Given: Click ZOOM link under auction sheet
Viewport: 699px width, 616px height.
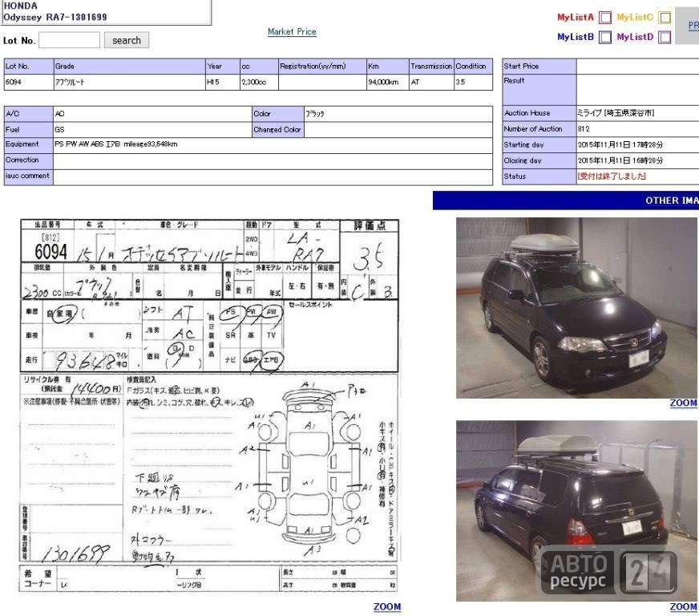Looking at the screenshot, I should coord(387,606).
